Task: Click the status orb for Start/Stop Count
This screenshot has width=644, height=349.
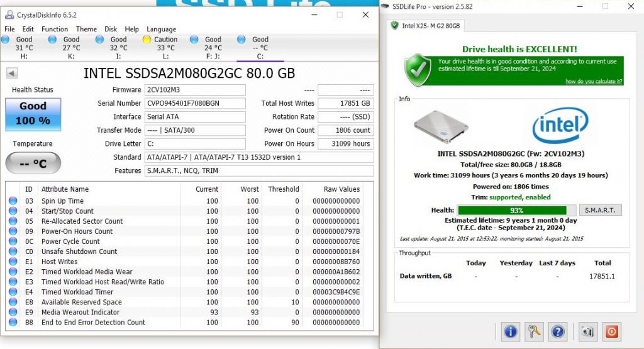Action: [13, 211]
